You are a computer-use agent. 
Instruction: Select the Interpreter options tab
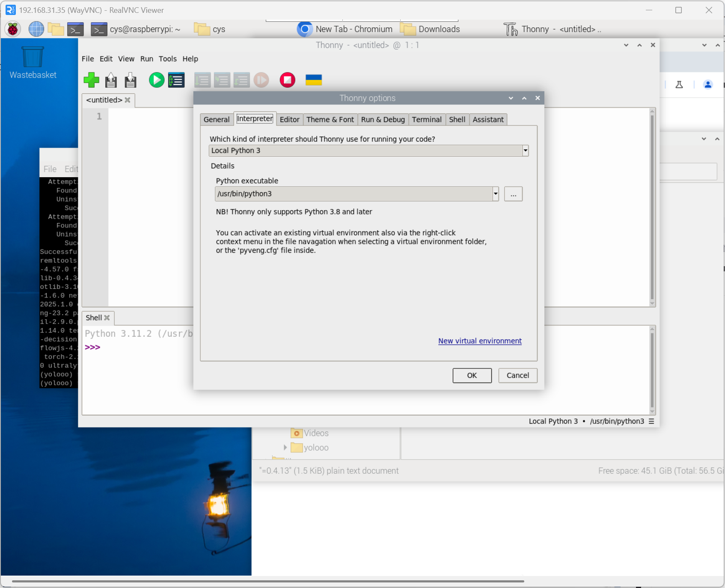(x=255, y=119)
